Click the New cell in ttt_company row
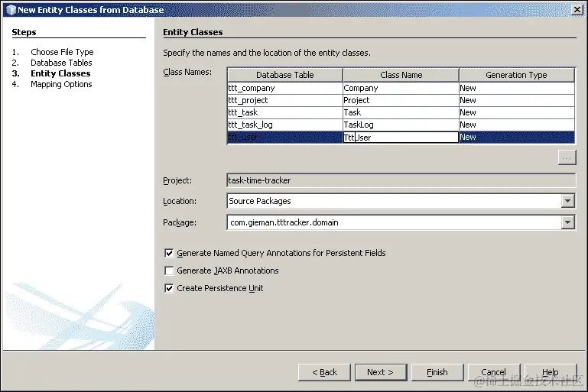Viewport: 588px width, 392px height. coord(517,88)
